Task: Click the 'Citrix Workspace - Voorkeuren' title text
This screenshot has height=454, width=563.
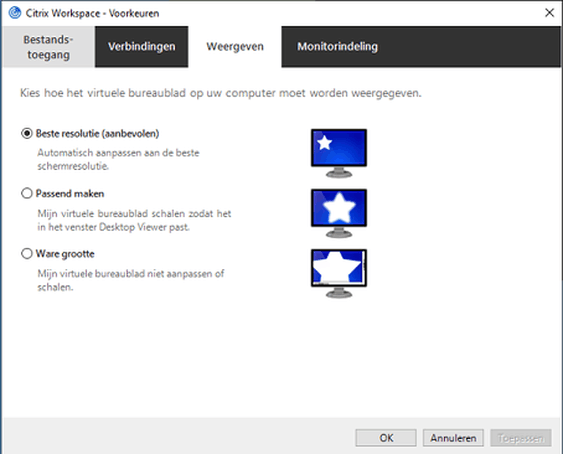Action: (92, 13)
